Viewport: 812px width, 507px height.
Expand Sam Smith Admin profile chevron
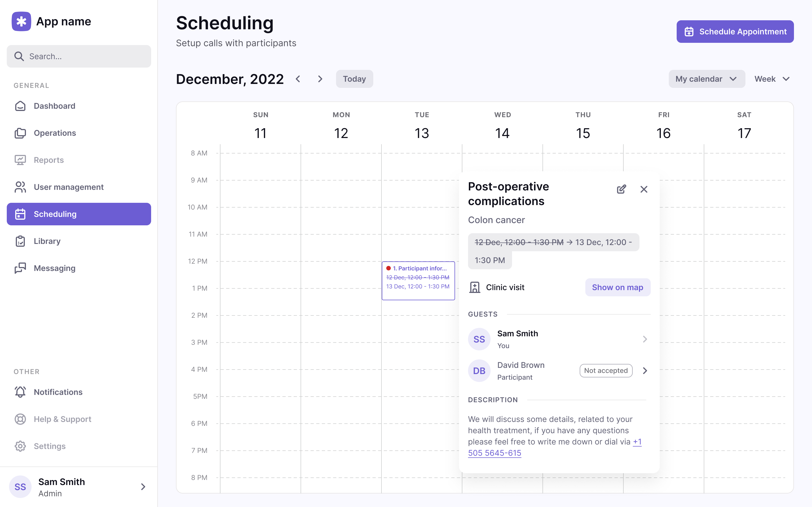click(143, 486)
